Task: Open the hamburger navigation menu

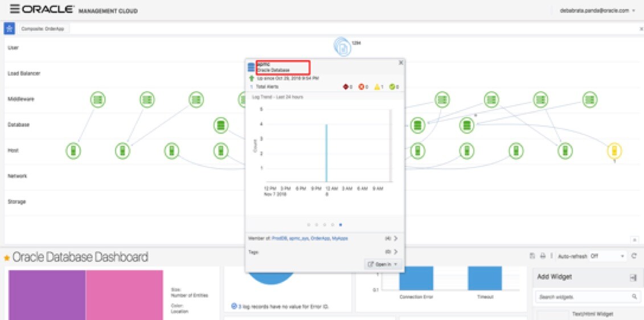Action: click(14, 9)
